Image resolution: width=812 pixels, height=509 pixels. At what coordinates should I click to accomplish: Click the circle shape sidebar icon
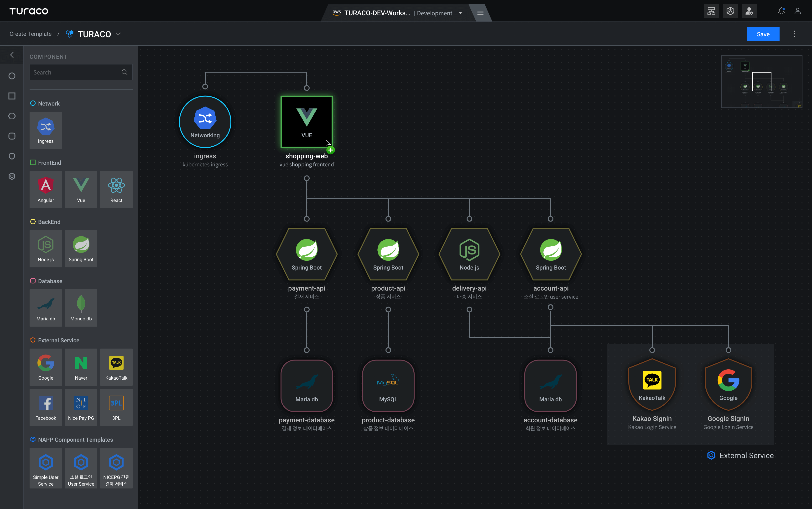tap(12, 76)
